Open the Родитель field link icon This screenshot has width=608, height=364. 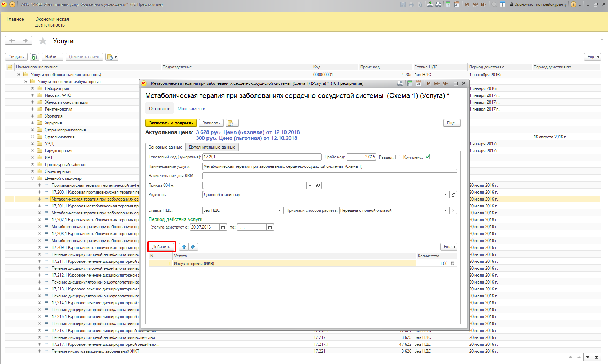pyautogui.click(x=453, y=195)
